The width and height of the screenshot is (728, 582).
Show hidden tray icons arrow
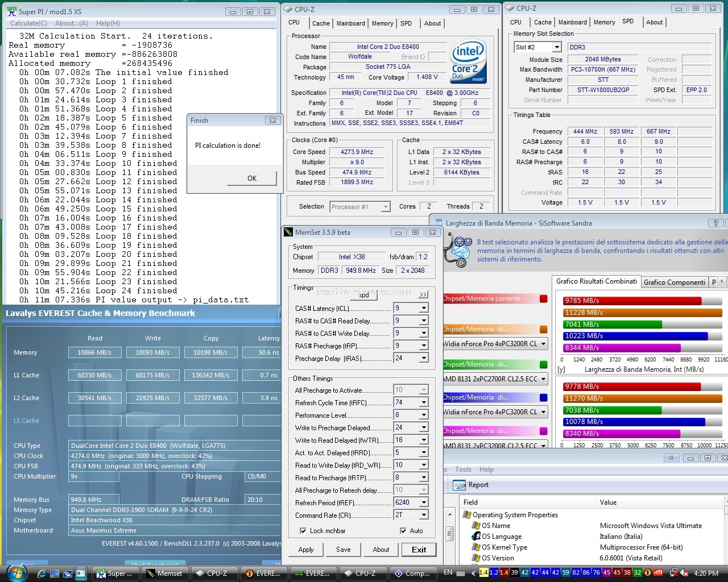click(473, 573)
